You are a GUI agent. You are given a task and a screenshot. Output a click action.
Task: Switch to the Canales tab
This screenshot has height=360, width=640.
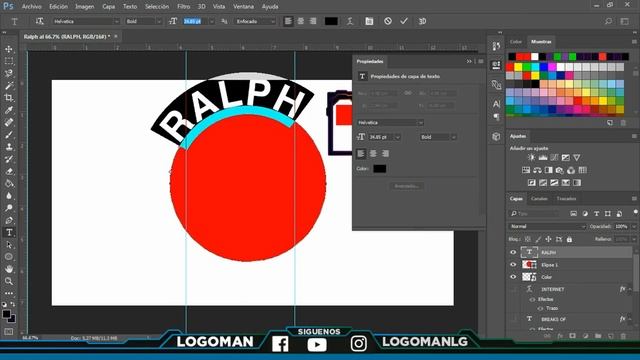(x=539, y=199)
